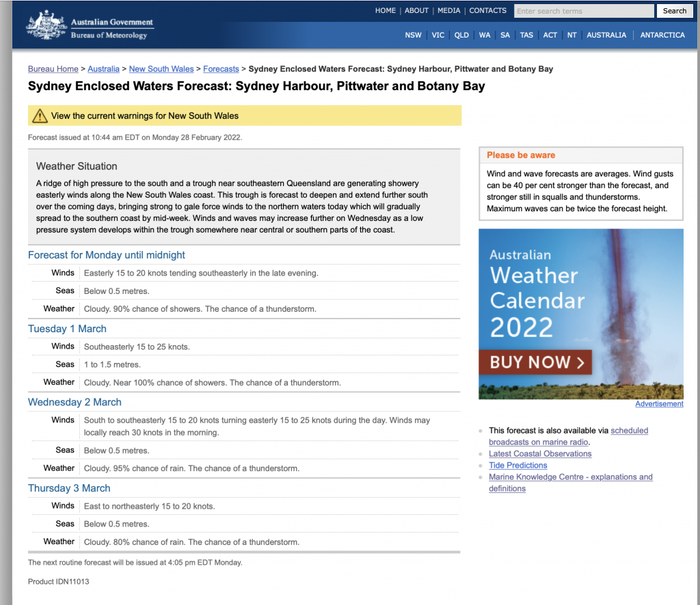Click the next routine forecast notice text
The height and width of the screenshot is (605, 700).
click(x=135, y=563)
